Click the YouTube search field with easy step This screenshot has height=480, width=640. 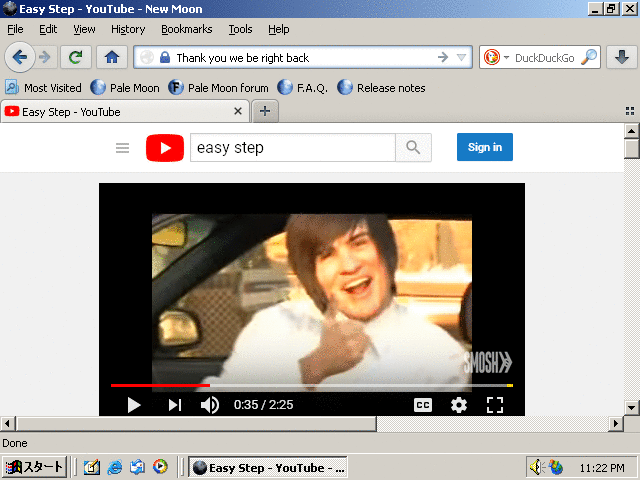pos(293,147)
